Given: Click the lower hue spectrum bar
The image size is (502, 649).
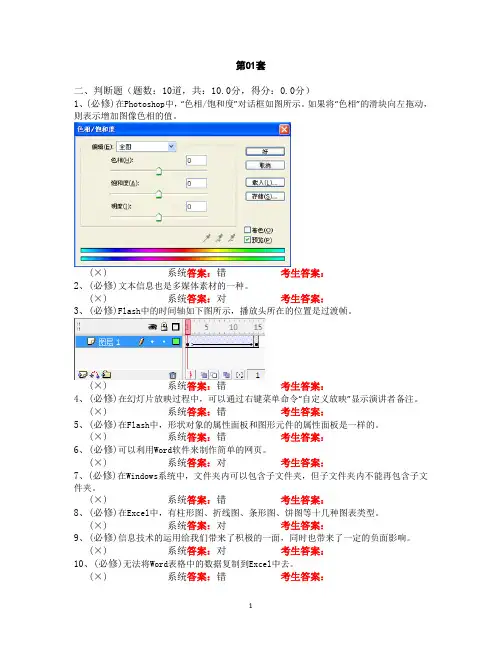Looking at the screenshot, I should click(183, 258).
